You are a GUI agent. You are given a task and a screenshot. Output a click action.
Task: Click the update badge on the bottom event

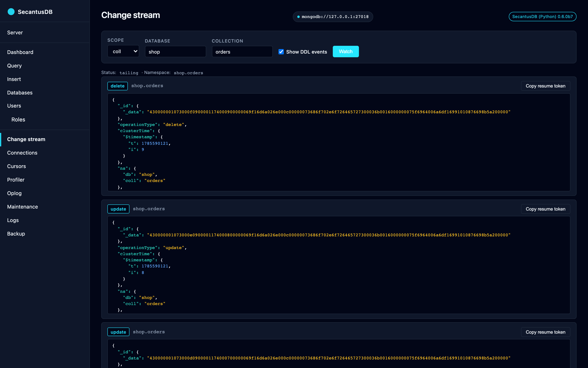pos(118,332)
